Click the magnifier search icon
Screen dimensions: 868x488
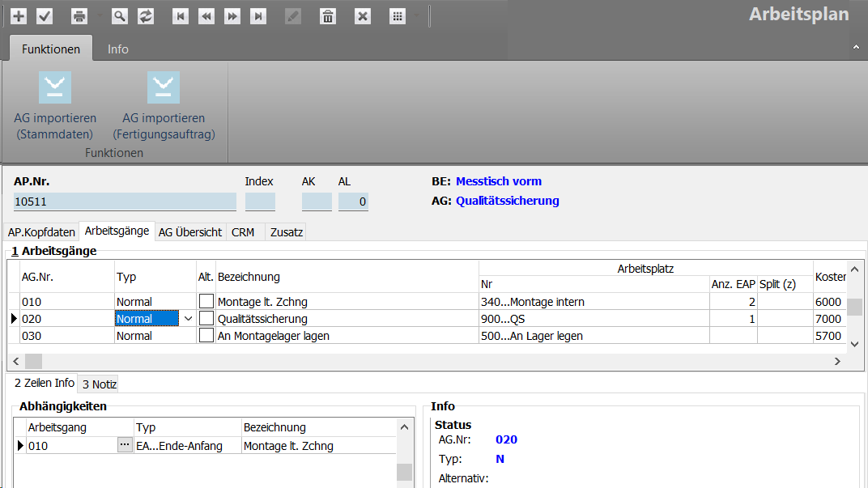[120, 16]
